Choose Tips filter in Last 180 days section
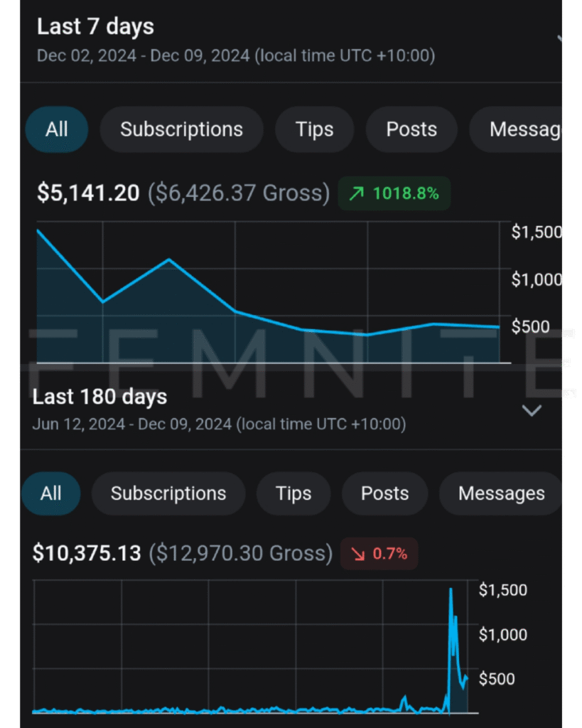Screen dimensions: 582x728 [x=293, y=493]
